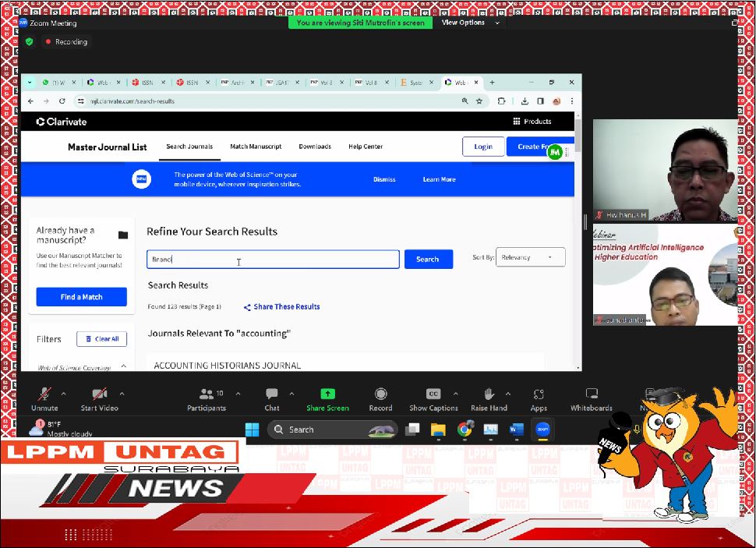Click the Raise Hand icon
The image size is (756, 548).
489,394
